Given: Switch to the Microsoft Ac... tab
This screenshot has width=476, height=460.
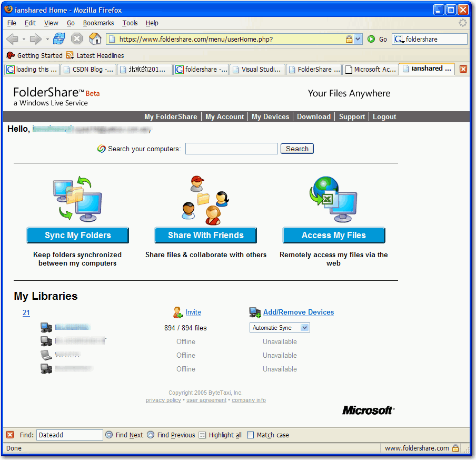Looking at the screenshot, I should click(x=370, y=69).
